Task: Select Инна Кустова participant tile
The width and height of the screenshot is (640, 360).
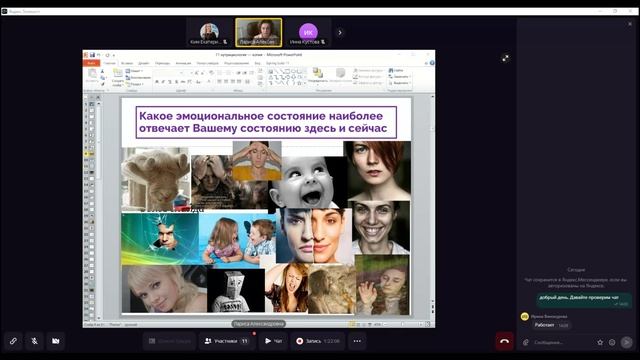Action: [x=308, y=33]
